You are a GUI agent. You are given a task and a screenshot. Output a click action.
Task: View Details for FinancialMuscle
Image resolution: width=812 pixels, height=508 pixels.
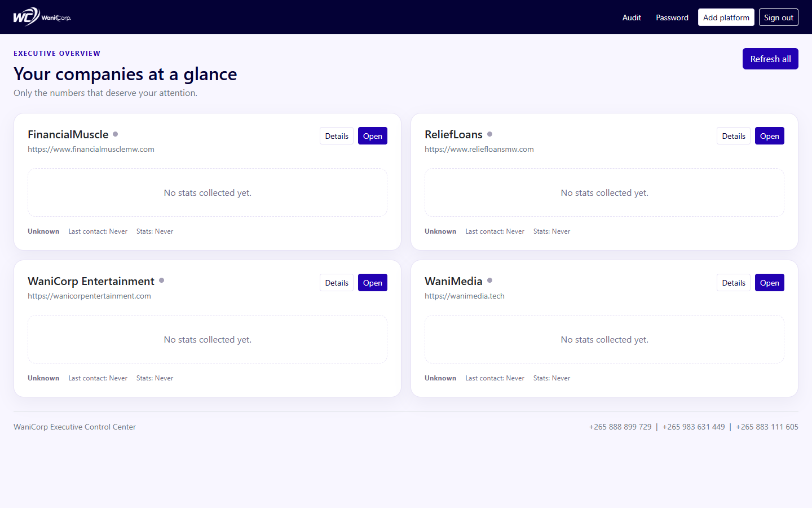(x=337, y=136)
